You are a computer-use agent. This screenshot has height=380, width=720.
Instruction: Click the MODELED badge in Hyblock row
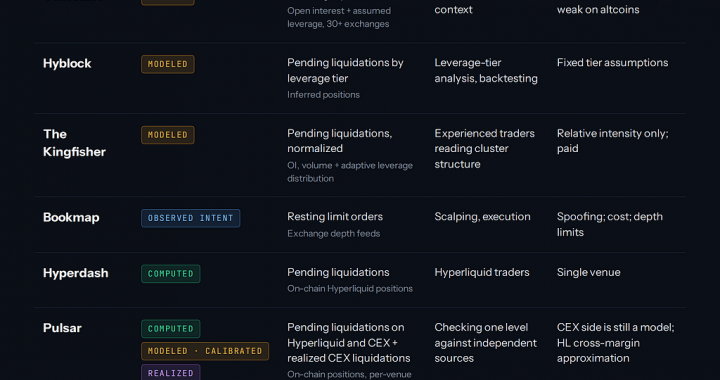[168, 64]
